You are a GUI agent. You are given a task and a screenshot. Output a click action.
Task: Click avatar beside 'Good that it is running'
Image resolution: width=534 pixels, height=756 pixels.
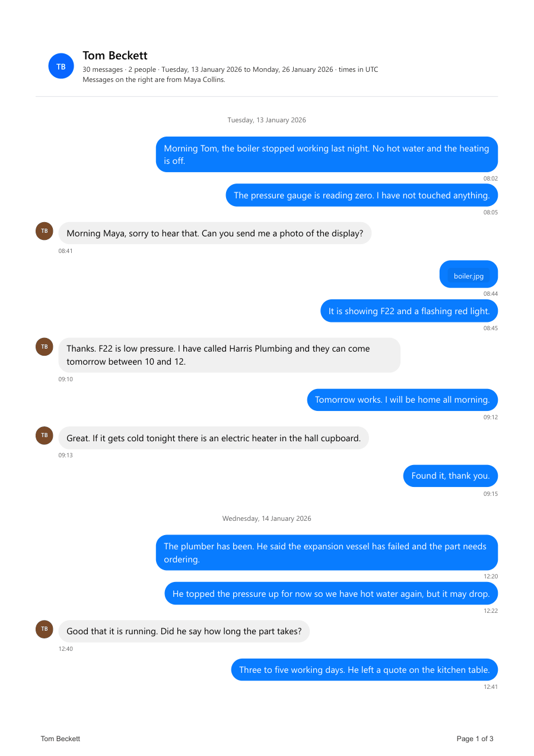(x=44, y=629)
